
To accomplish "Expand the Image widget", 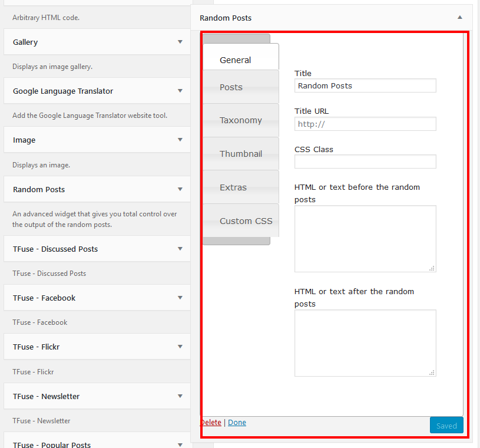I will pos(180,140).
